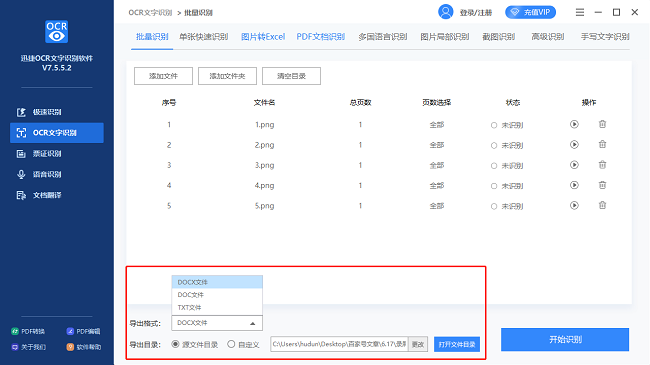Switch to 高级识别 tab

pyautogui.click(x=548, y=37)
